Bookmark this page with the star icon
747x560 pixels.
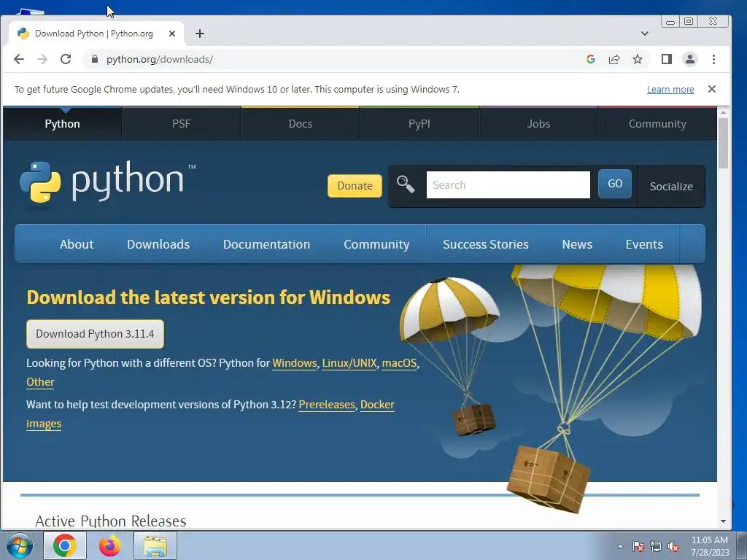[x=638, y=59]
